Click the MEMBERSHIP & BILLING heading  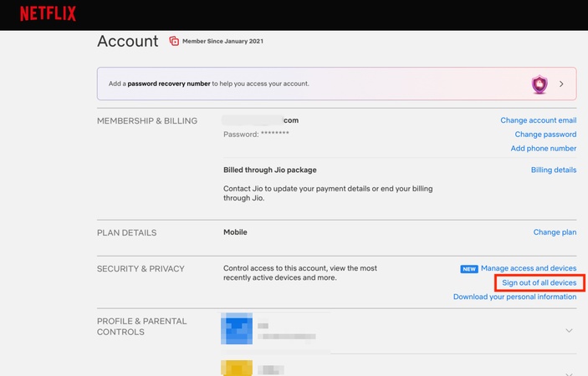click(147, 120)
